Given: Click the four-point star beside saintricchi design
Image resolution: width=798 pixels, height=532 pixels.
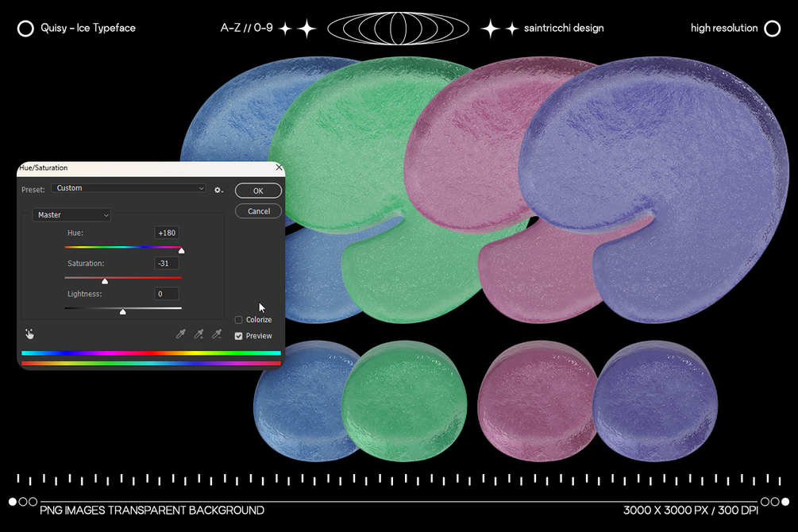Looking at the screenshot, I should pos(512,29).
